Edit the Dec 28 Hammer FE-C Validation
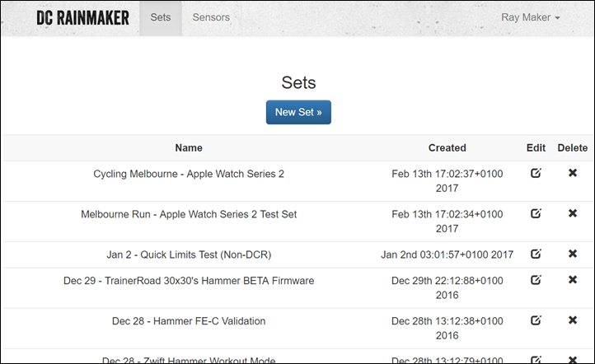 (536, 321)
